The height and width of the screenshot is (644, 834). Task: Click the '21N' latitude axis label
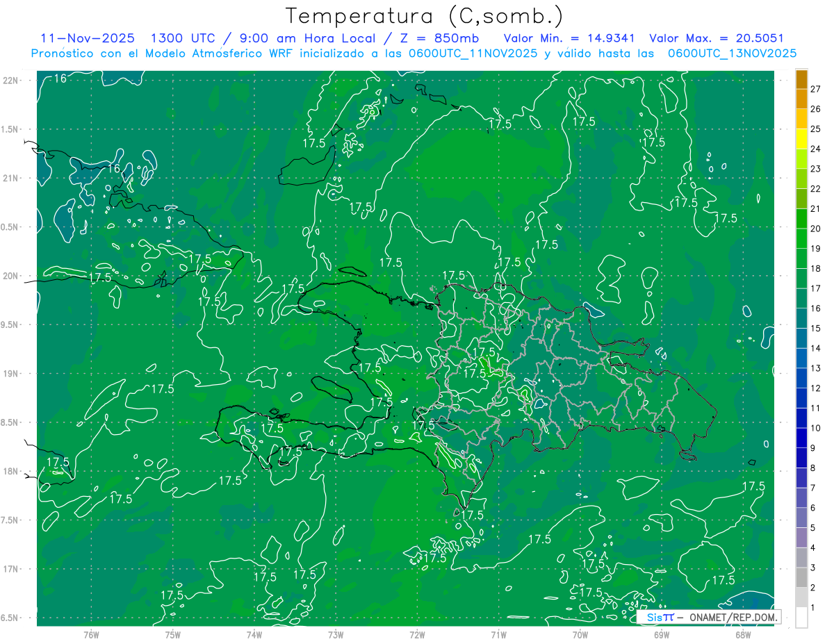point(10,178)
